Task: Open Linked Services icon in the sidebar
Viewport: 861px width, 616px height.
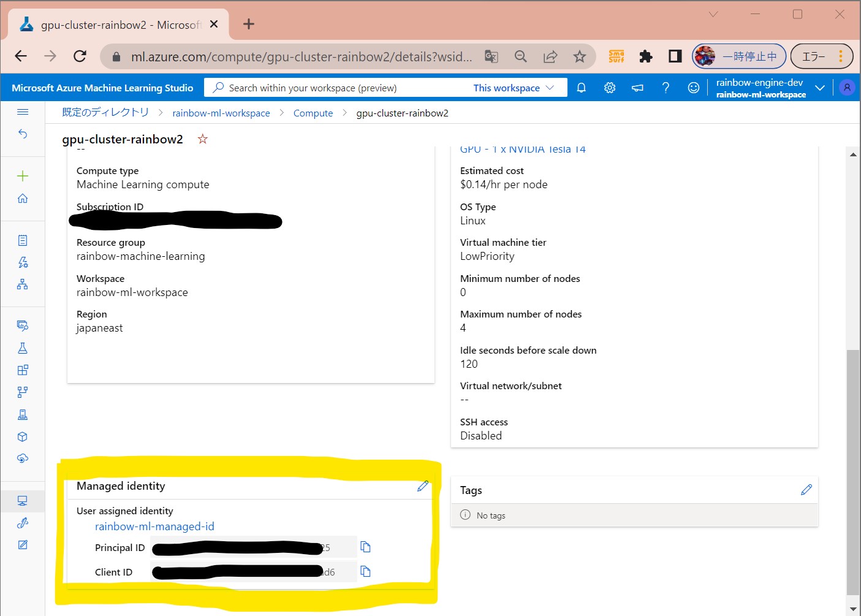Action: [23, 523]
